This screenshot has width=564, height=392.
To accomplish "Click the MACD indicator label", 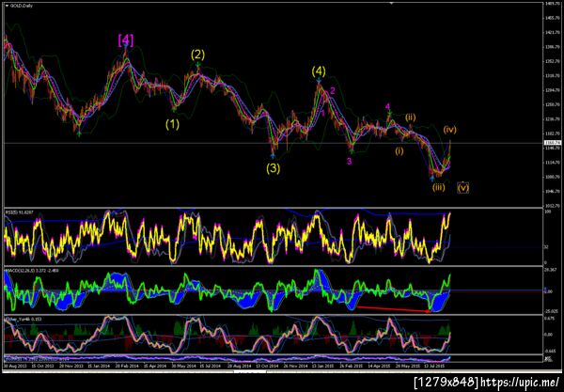I will coord(31,271).
